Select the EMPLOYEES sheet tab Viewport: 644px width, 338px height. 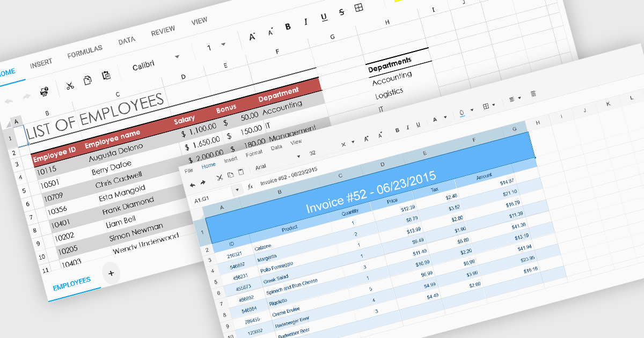[71, 281]
